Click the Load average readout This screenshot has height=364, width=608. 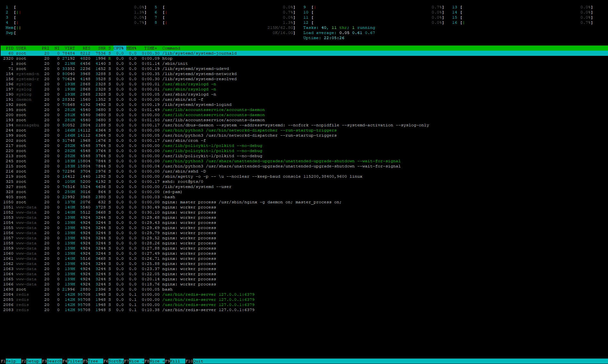click(x=339, y=33)
